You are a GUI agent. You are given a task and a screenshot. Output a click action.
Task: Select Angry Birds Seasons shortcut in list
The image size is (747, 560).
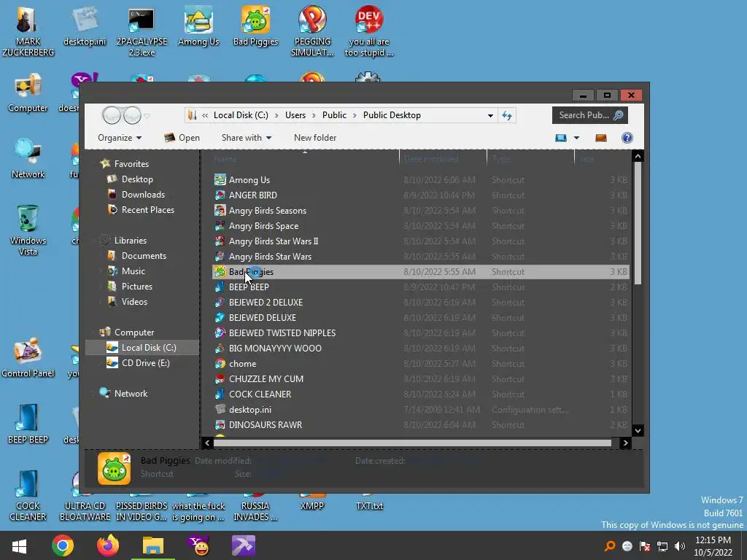click(x=421, y=211)
